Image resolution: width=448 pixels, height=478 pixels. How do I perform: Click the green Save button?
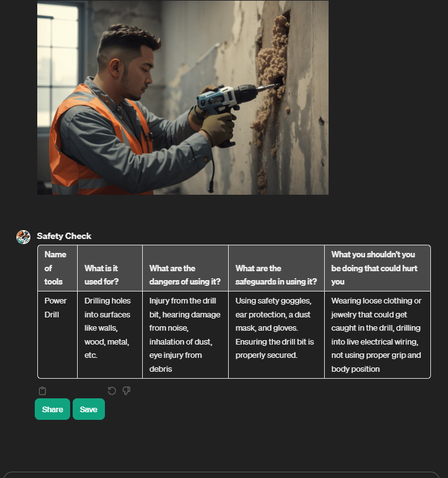88,409
